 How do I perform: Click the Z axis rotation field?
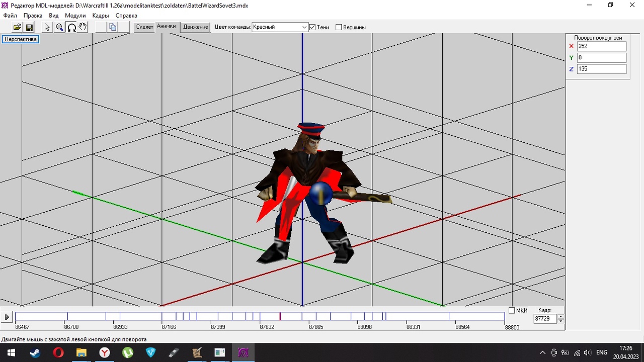(x=602, y=69)
